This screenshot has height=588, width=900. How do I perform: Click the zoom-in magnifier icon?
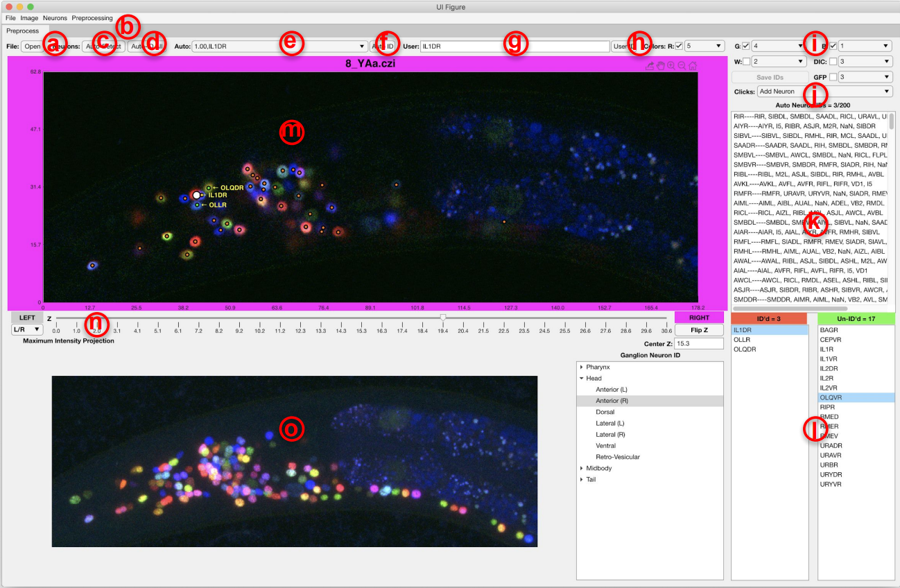670,67
